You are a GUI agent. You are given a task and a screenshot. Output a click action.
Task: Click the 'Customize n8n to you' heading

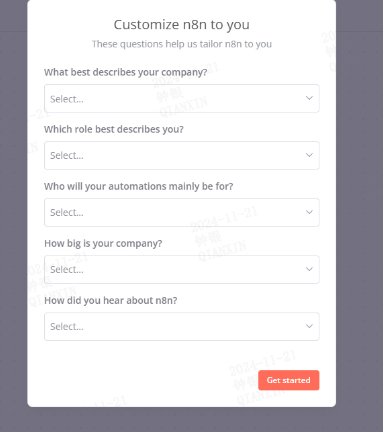182,25
